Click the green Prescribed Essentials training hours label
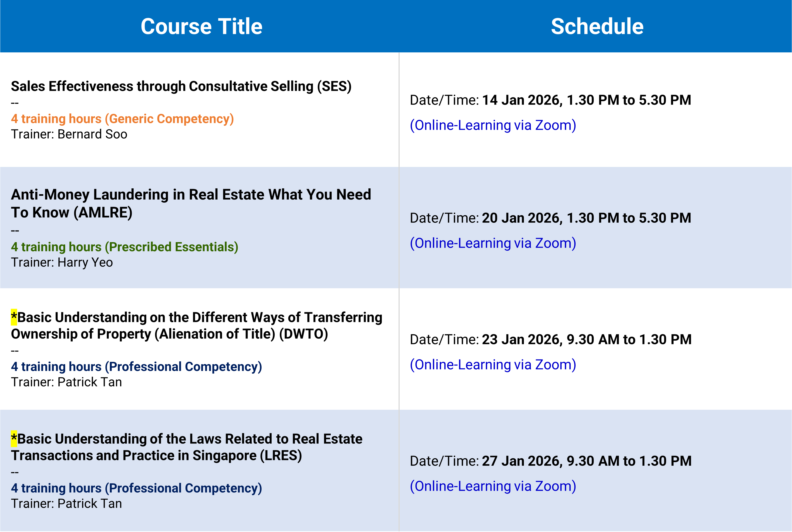Image resolution: width=792 pixels, height=532 pixels. (x=125, y=247)
